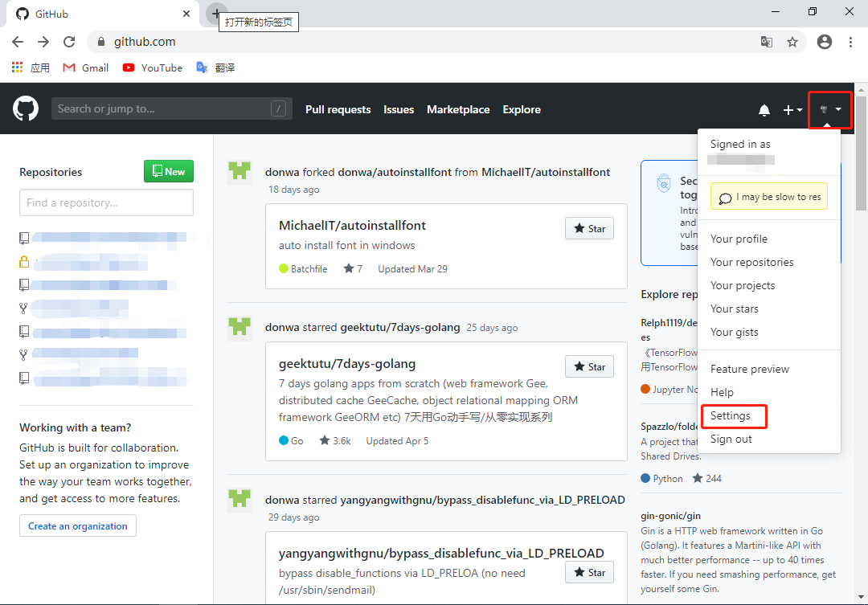Click the 'Updated Mar 29' text
Image resolution: width=868 pixels, height=605 pixels.
tap(412, 269)
